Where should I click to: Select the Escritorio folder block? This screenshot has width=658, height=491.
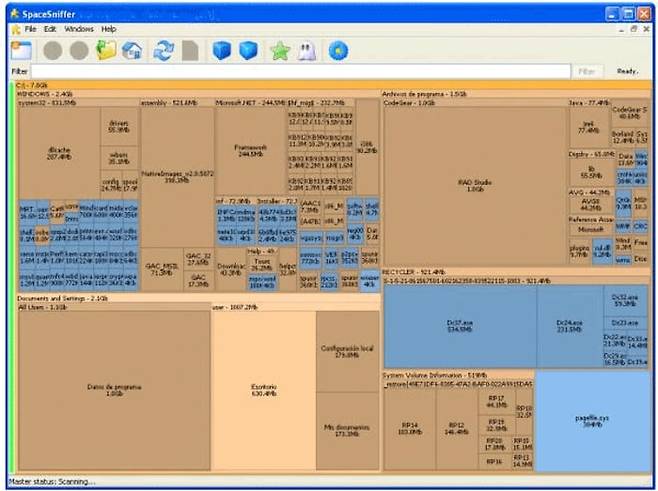coord(263,392)
